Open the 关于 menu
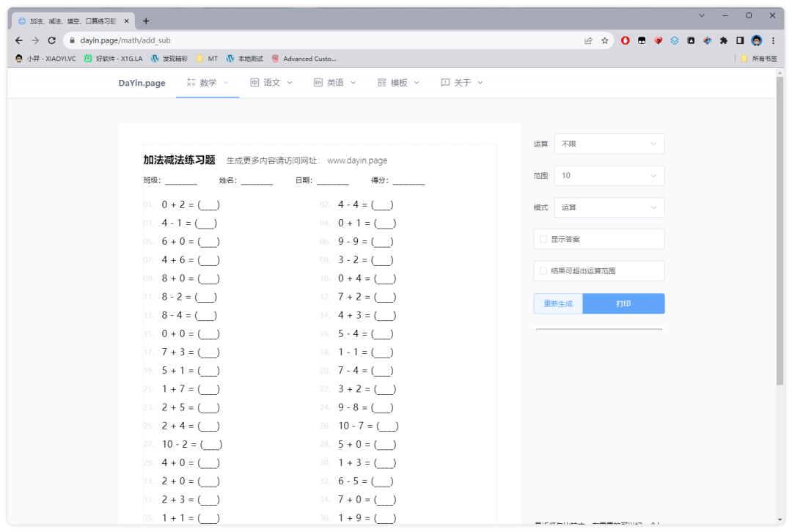Viewport: 792px width, 532px height. (x=462, y=82)
